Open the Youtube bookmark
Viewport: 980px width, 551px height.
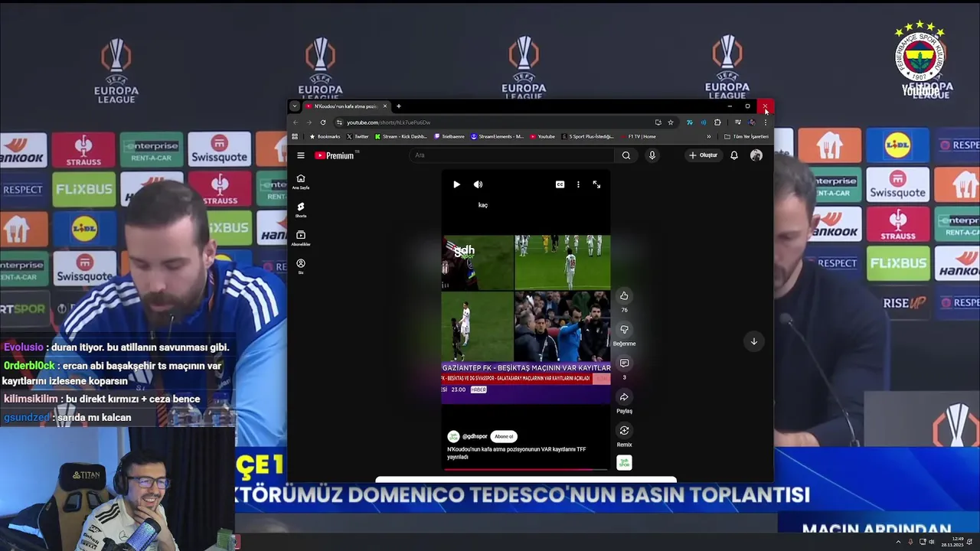[x=542, y=137]
